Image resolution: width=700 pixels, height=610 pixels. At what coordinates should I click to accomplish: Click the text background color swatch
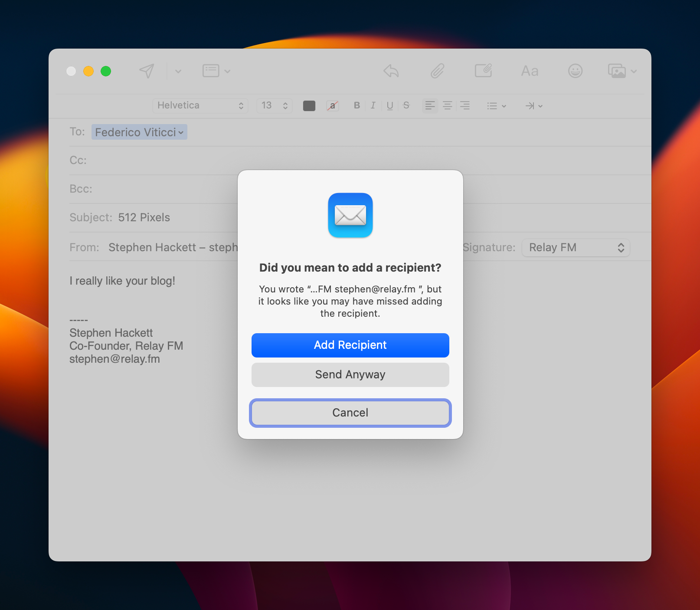[333, 105]
